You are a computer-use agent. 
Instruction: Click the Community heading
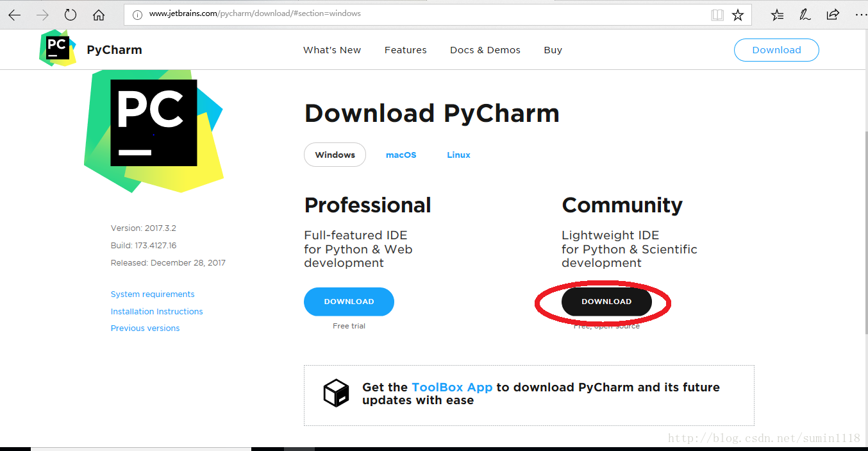click(622, 205)
